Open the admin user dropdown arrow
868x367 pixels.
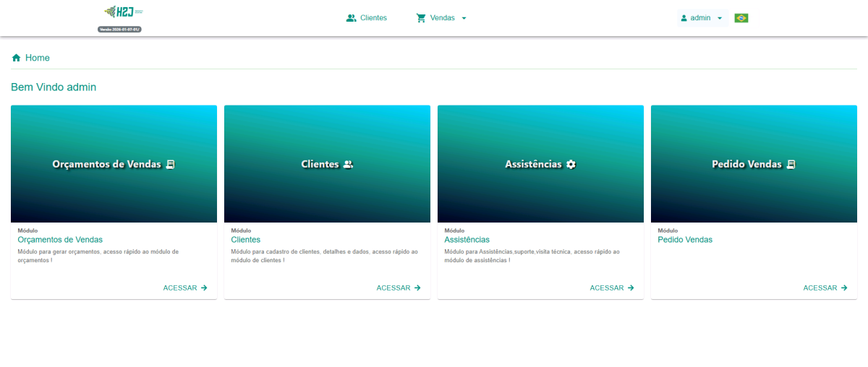pos(719,18)
